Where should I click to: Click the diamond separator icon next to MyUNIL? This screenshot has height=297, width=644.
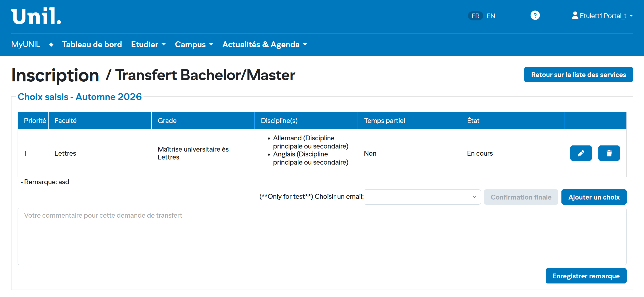51,45
